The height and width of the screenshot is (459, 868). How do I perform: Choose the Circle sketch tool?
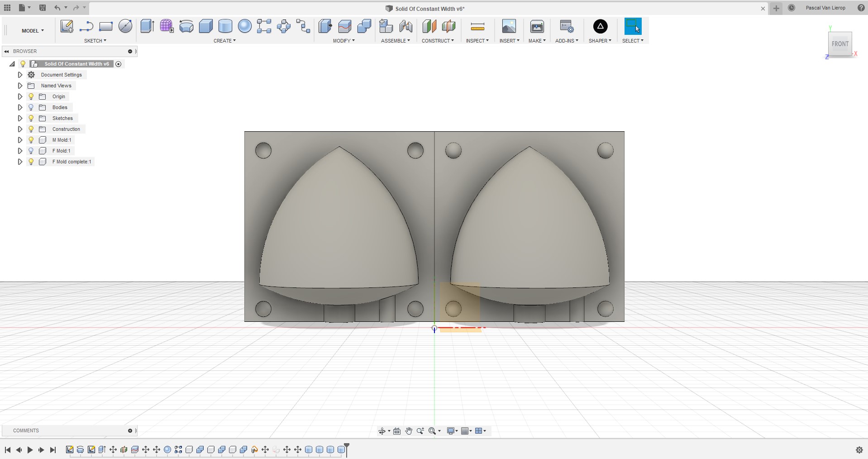coord(125,26)
